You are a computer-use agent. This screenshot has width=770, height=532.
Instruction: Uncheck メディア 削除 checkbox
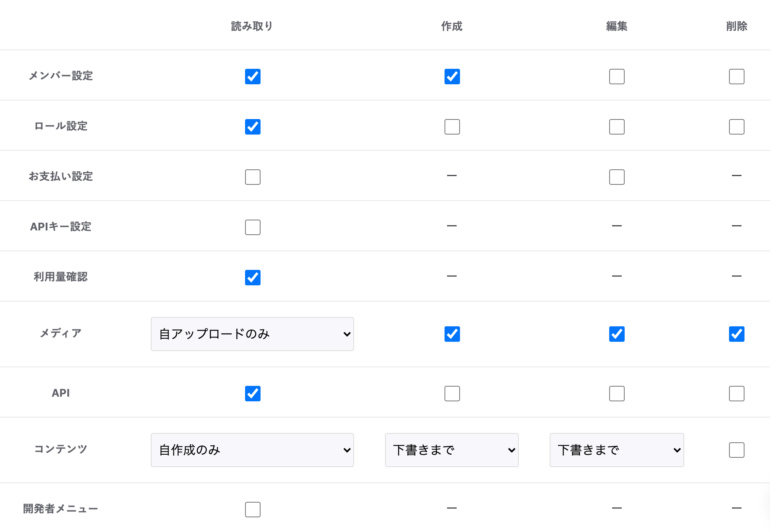(736, 334)
